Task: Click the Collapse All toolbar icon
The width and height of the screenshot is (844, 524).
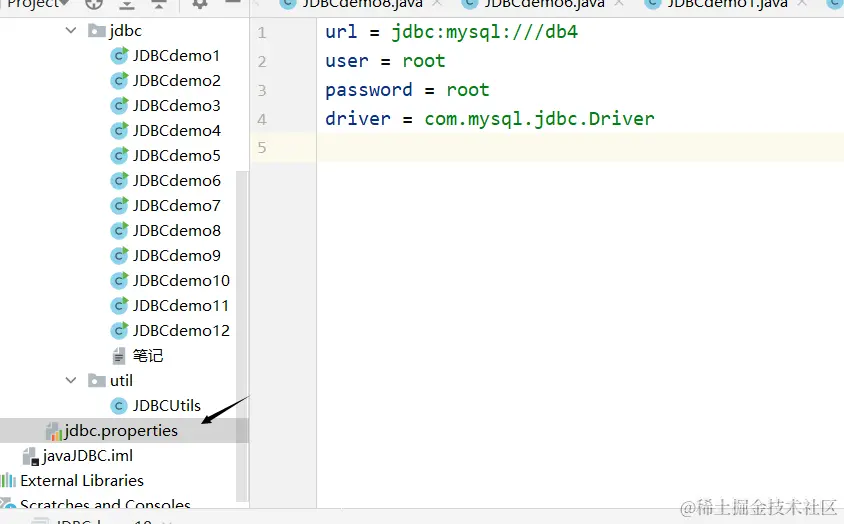Action: point(159,4)
